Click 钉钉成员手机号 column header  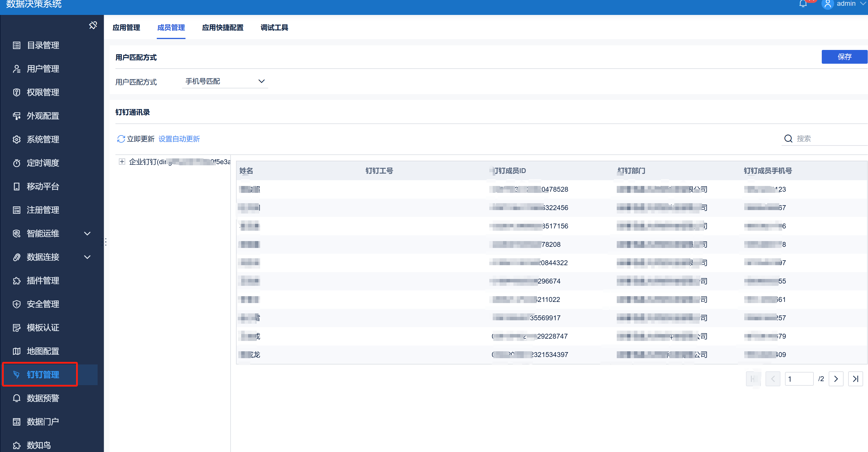point(768,171)
